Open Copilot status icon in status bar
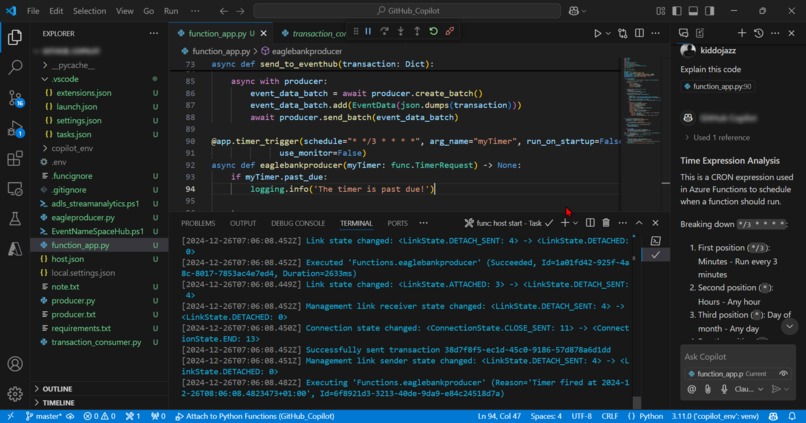Image resolution: width=806 pixels, height=423 pixels. click(x=774, y=416)
